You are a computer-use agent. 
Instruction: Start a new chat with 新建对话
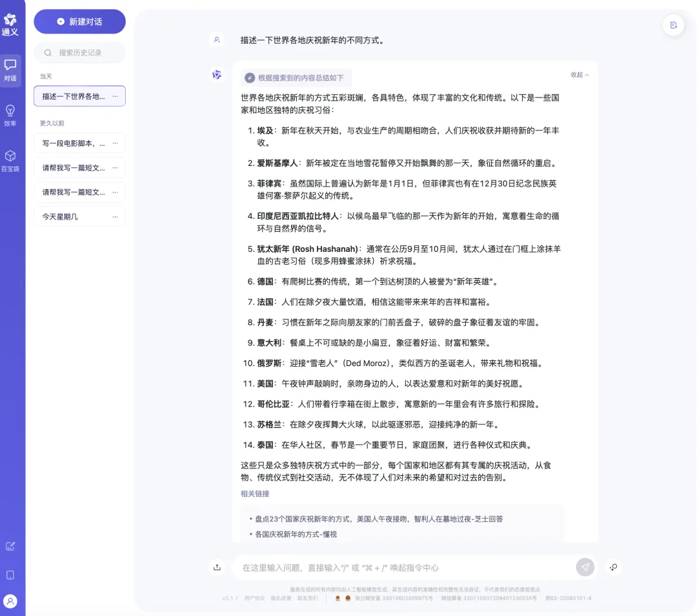pos(79,21)
